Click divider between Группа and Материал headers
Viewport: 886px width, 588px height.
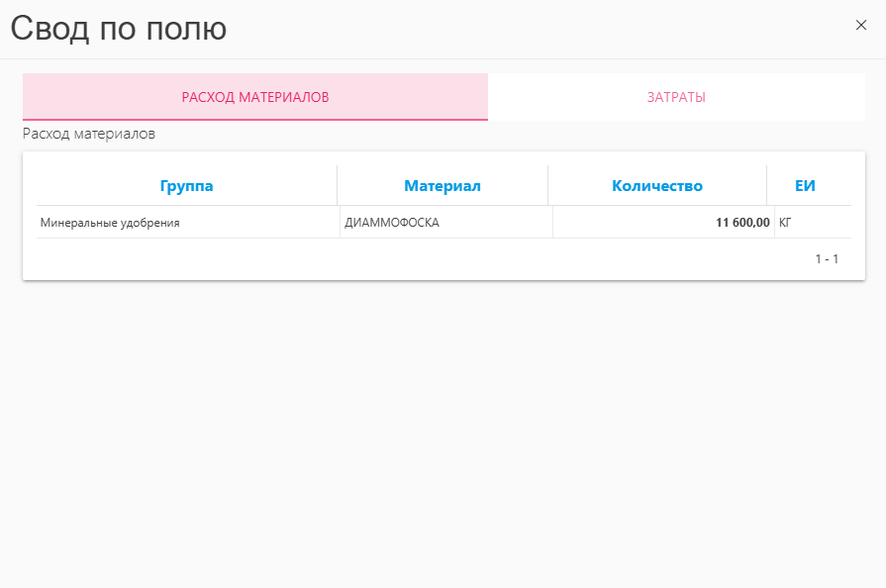pyautogui.click(x=338, y=186)
